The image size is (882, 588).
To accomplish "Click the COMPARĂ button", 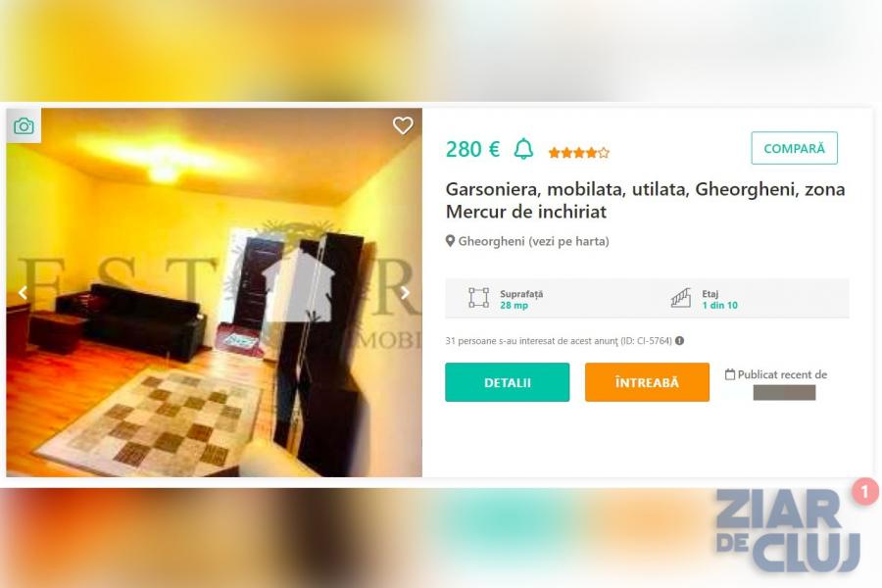I will click(x=794, y=148).
